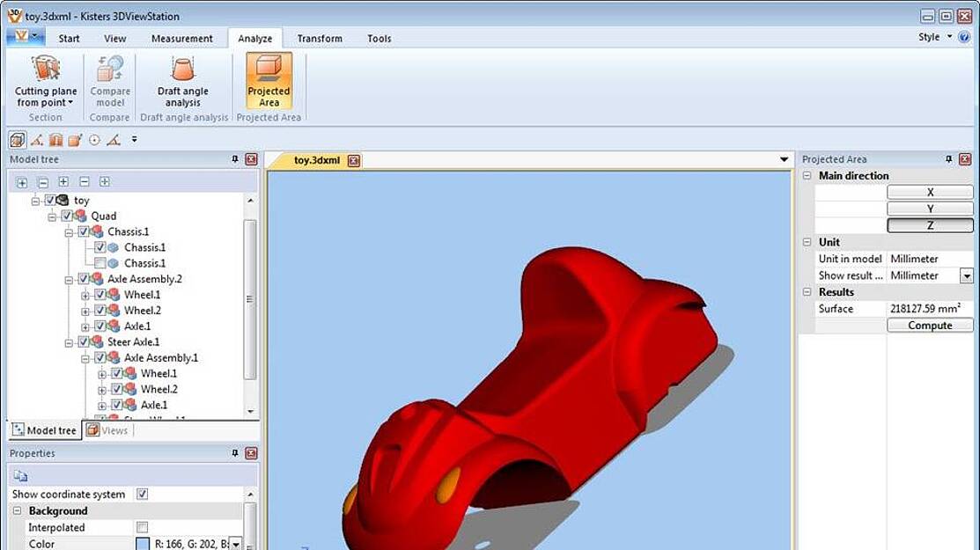Click the Compare model ribbon icon
Viewport: 980px width, 550px height.
110,81
